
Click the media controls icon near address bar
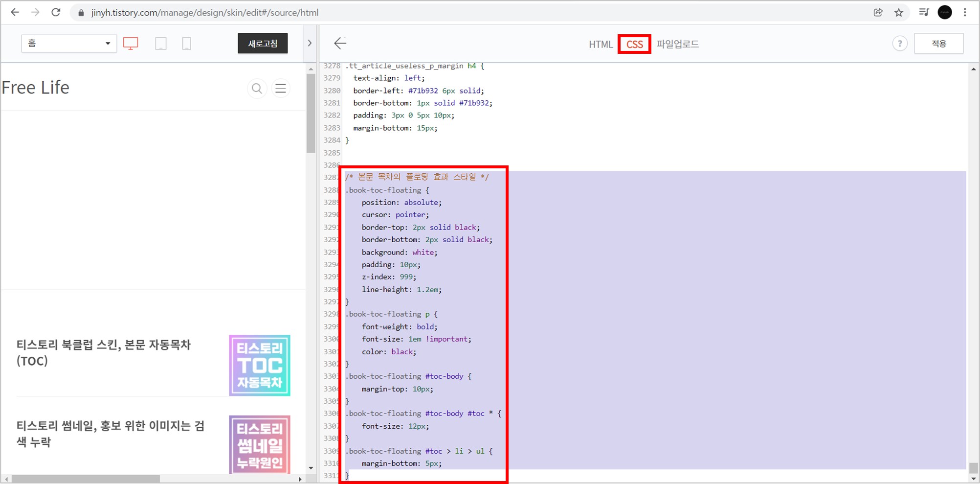pos(924,12)
